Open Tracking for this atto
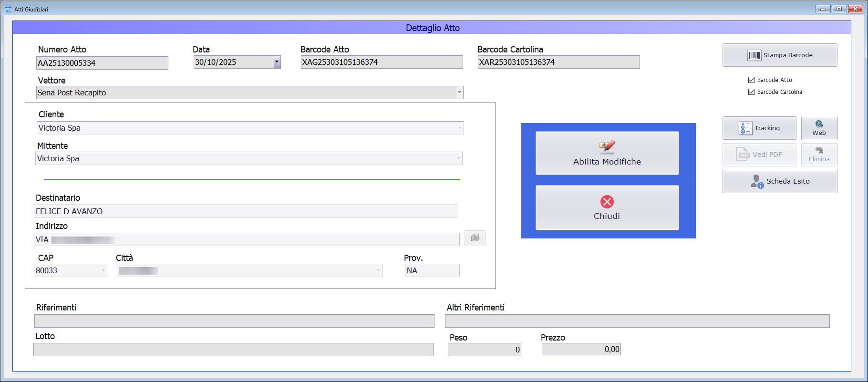 click(x=759, y=128)
